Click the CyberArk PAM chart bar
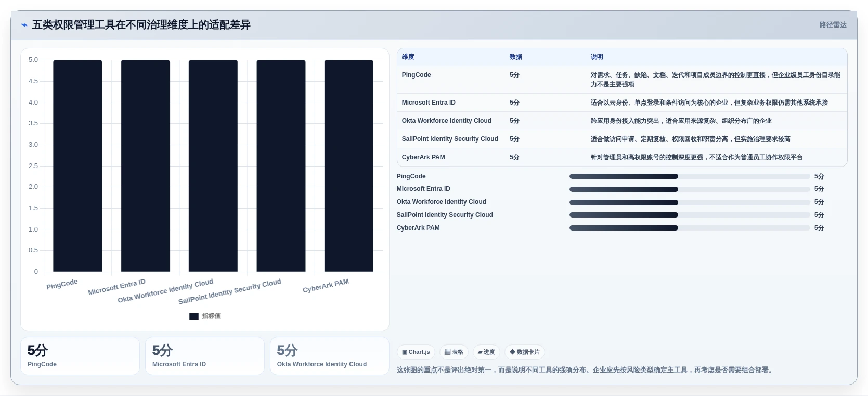Viewport: 868px width, 396px height. 349,166
